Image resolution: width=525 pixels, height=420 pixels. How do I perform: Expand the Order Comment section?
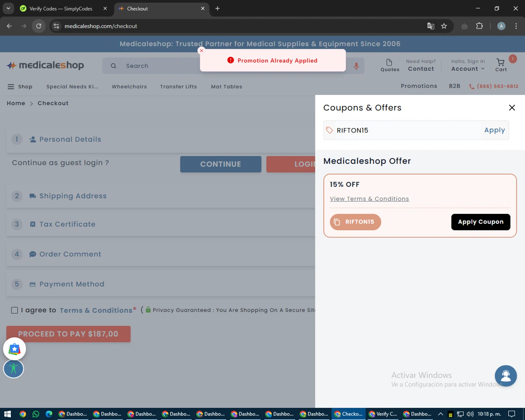point(161,254)
